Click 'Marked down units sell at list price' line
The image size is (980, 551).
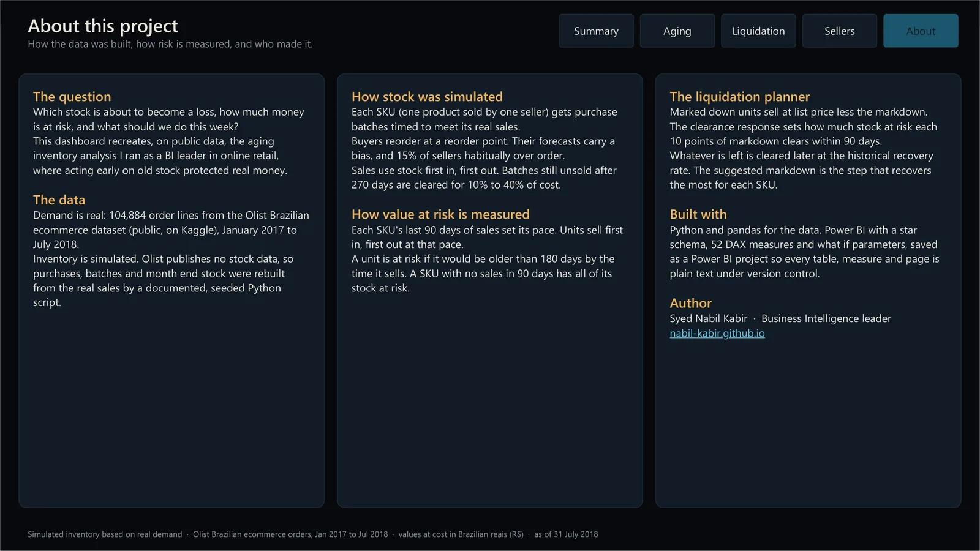pos(799,112)
